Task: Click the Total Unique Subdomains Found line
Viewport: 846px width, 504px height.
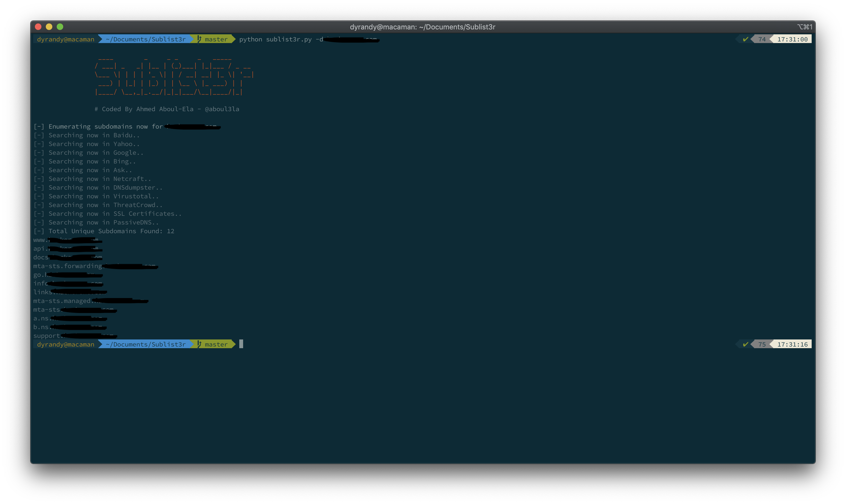Action: [x=104, y=231]
